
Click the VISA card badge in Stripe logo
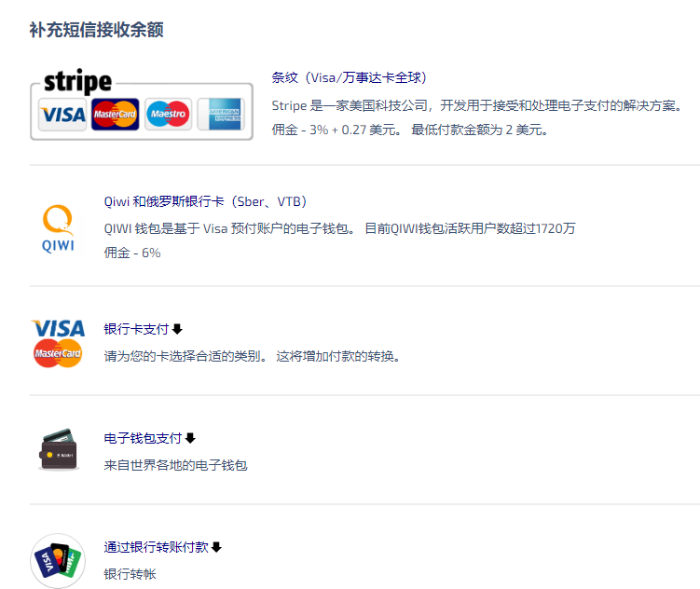coord(62,115)
